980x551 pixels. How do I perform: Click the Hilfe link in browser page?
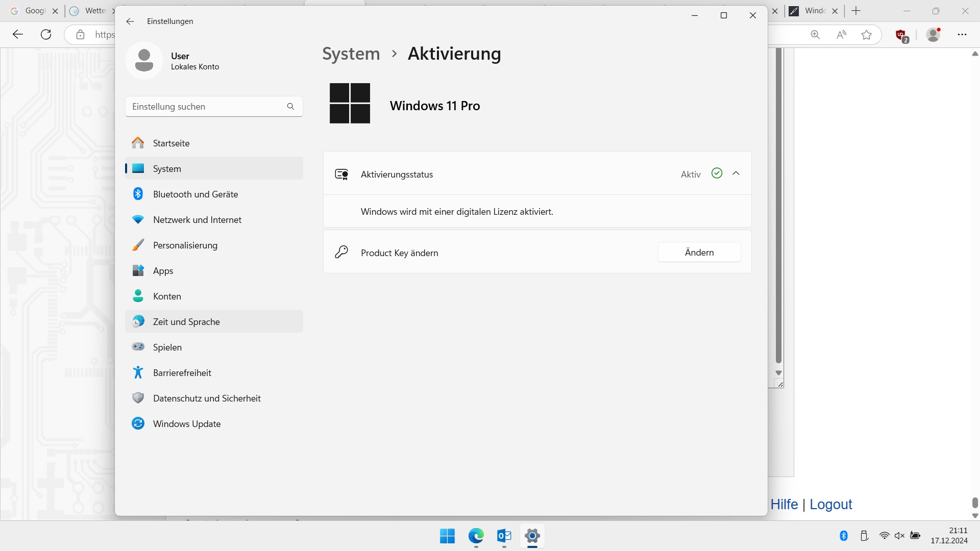coord(784,505)
